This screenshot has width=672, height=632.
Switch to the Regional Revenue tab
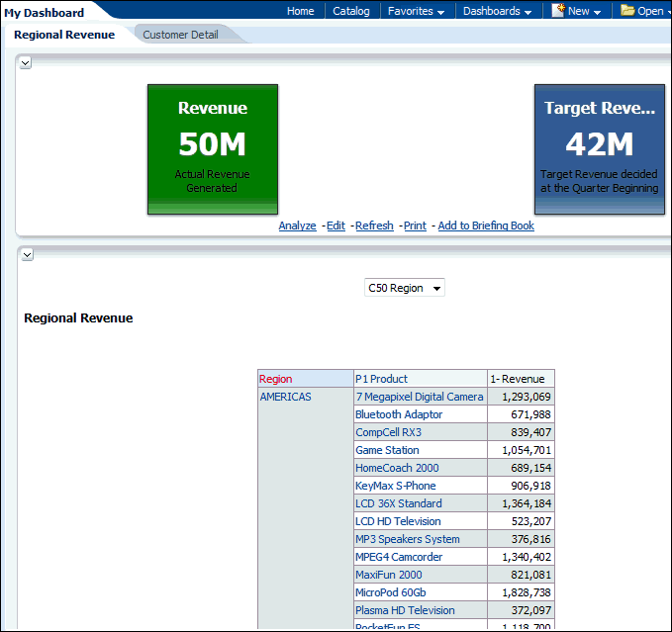tap(64, 35)
